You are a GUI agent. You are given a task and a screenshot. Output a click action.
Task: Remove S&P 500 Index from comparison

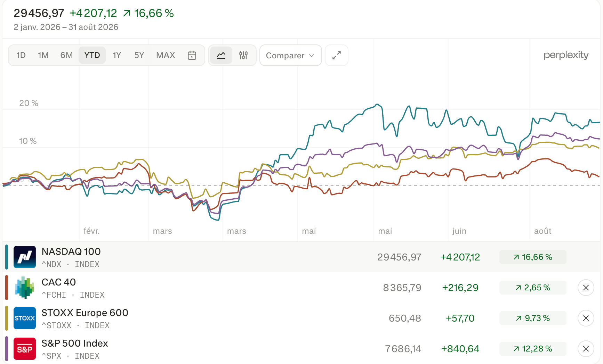586,349
